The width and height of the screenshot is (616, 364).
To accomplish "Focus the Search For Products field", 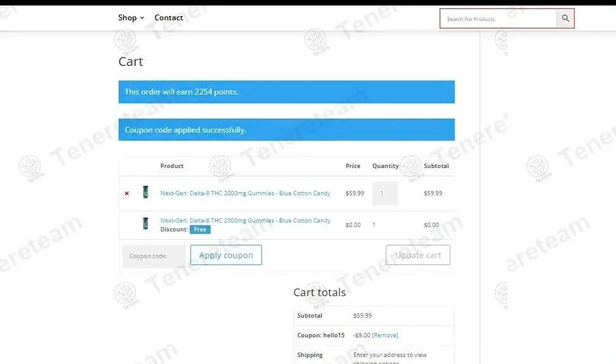I will coord(498,19).
